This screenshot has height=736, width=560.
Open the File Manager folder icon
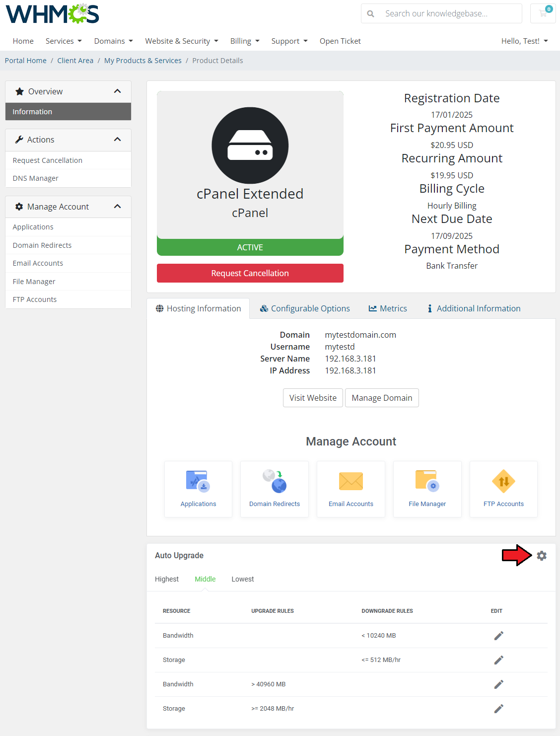[x=427, y=481]
